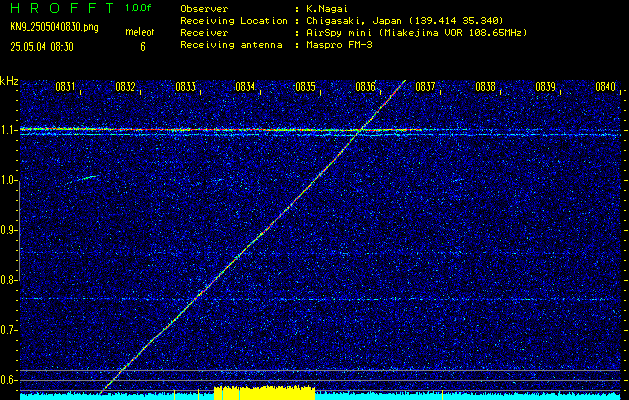
Task: Click the kHz axis unit label
Action: [9, 81]
